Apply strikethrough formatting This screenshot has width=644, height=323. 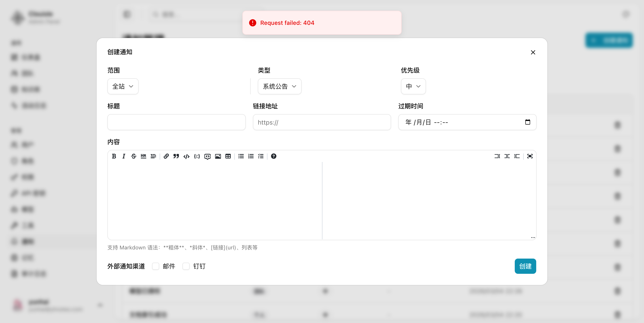coord(133,156)
